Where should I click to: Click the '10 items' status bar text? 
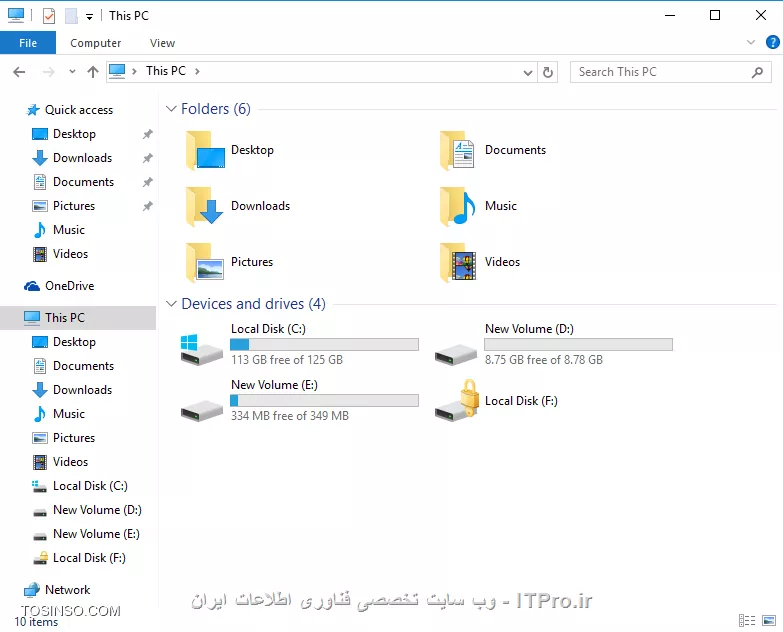(36, 622)
